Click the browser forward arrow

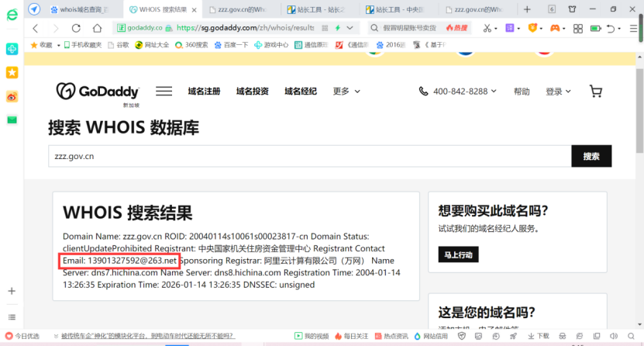(56, 28)
